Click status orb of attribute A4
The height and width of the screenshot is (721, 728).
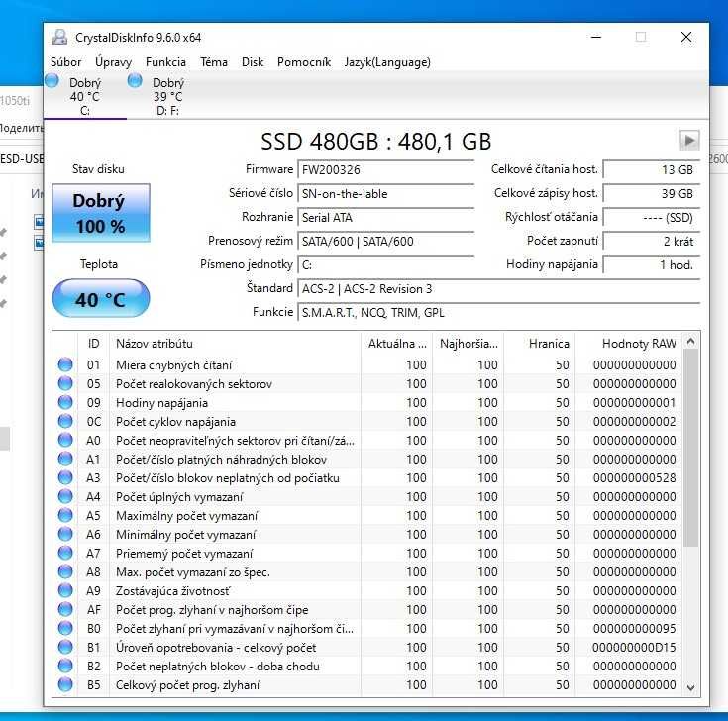pos(65,496)
